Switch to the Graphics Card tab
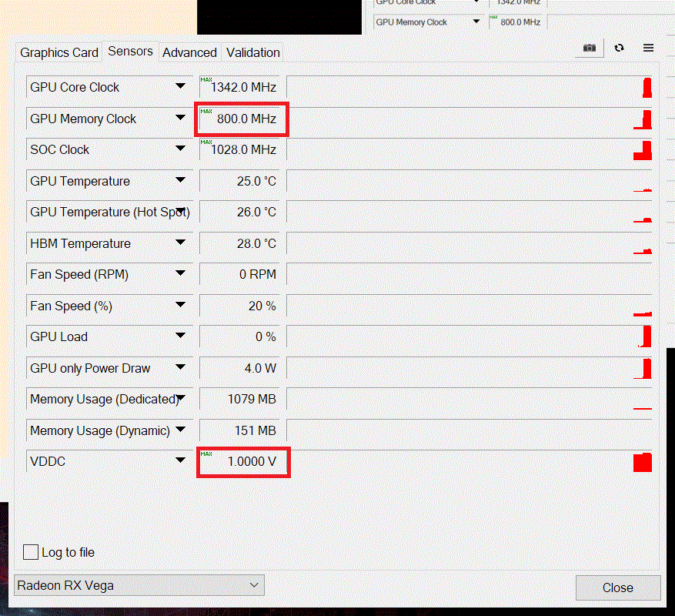The image size is (675, 616). 59,52
